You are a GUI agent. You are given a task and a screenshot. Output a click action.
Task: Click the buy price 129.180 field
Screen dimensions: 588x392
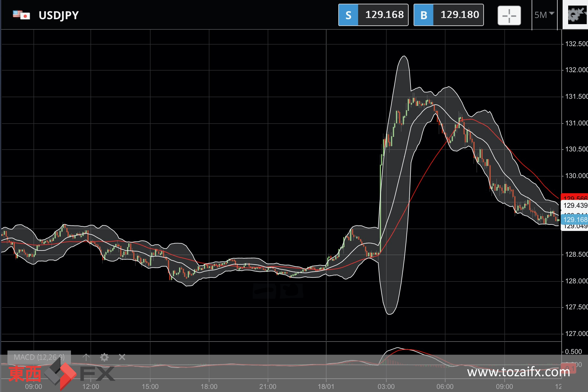click(459, 15)
